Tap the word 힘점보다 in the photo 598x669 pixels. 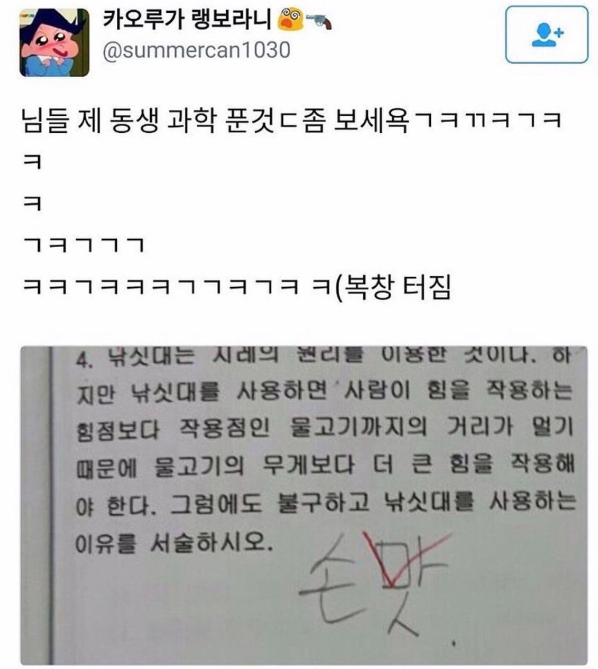pos(117,430)
